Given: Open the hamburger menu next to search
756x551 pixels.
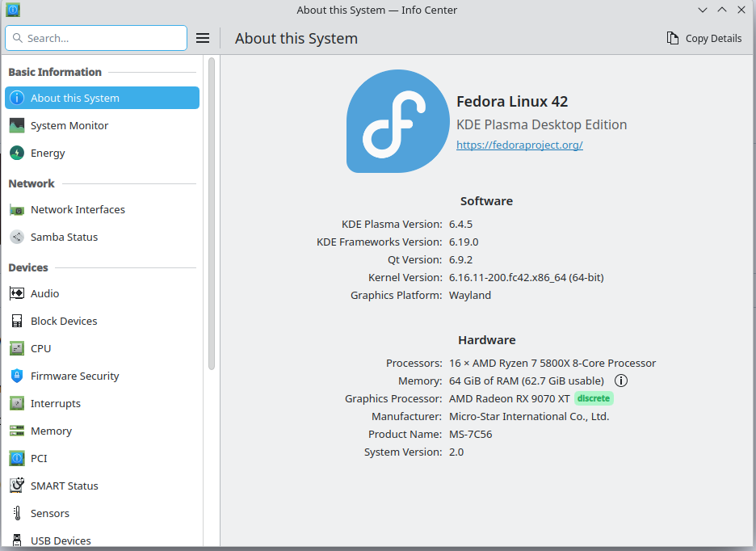Looking at the screenshot, I should (203, 38).
